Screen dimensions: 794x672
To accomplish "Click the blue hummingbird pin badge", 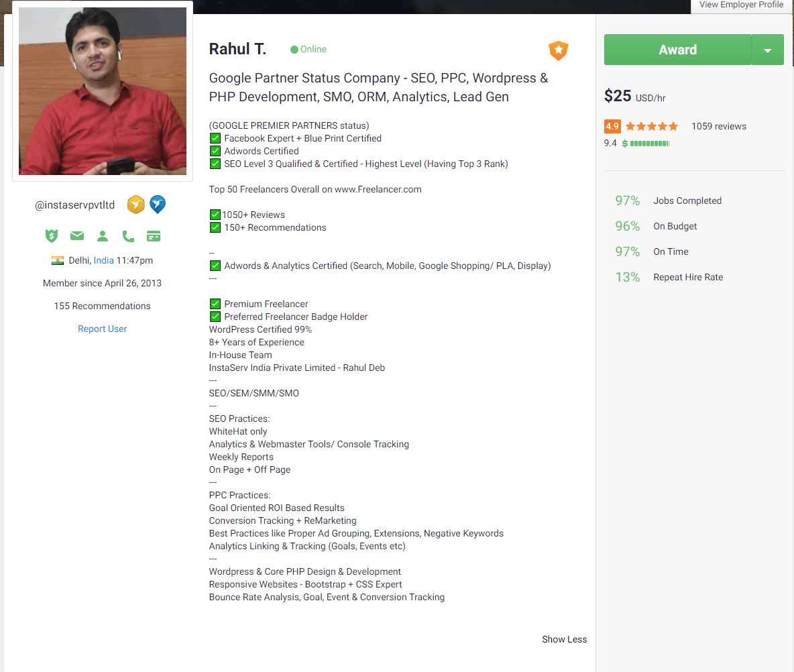I will pos(158,205).
